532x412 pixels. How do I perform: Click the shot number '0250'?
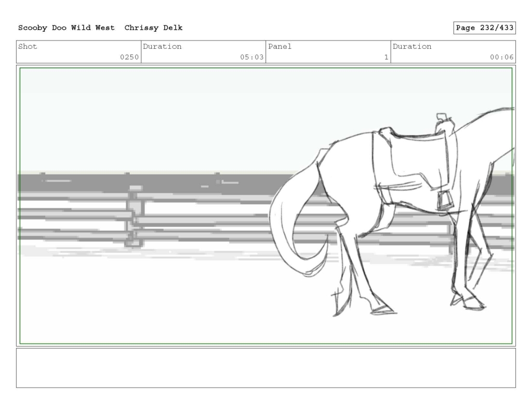[x=129, y=57]
